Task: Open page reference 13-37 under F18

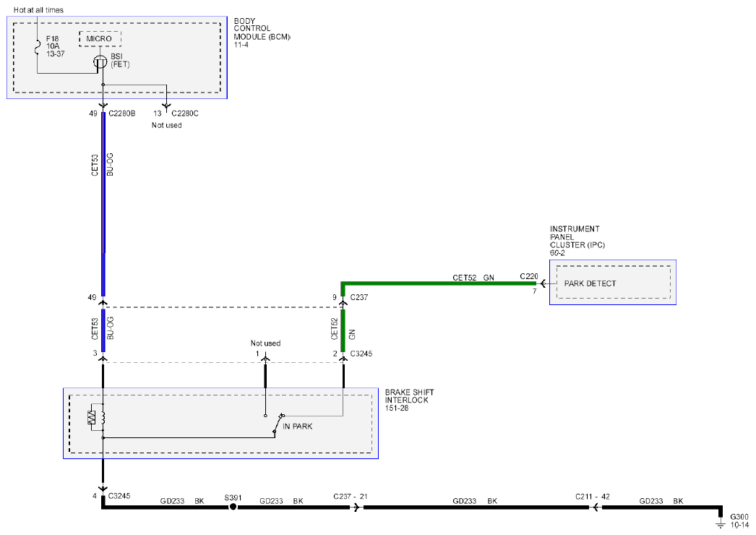Action: coord(55,54)
